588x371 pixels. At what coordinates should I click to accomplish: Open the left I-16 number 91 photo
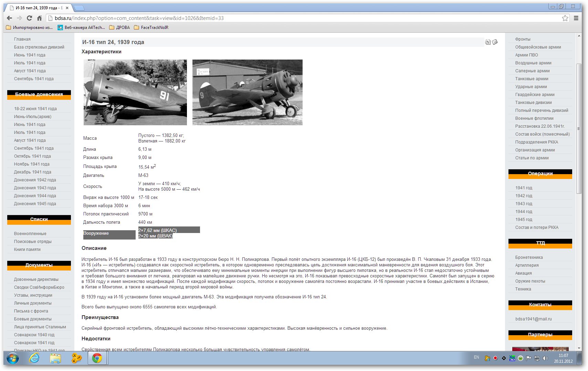coord(135,92)
